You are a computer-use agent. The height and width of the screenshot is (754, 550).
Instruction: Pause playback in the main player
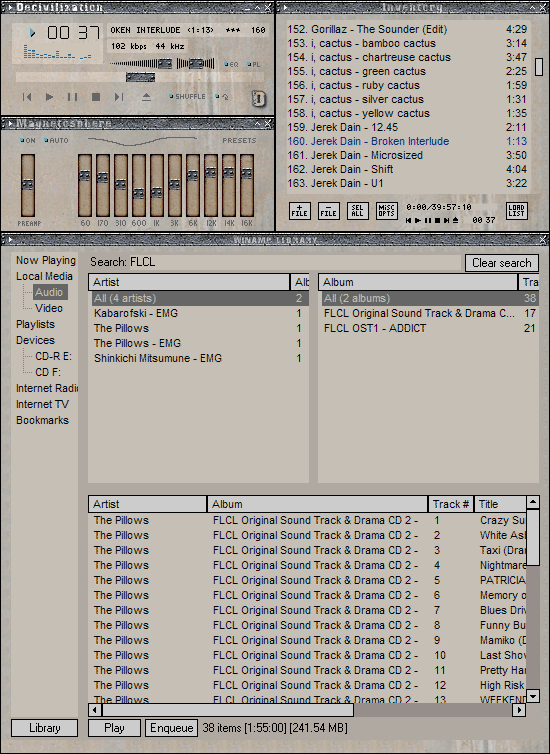tap(73, 97)
